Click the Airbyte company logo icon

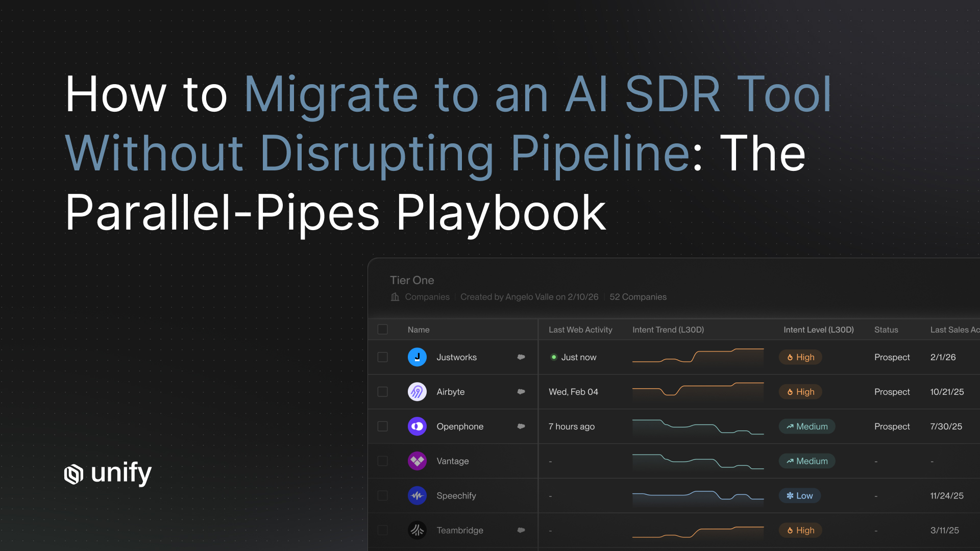pyautogui.click(x=417, y=392)
